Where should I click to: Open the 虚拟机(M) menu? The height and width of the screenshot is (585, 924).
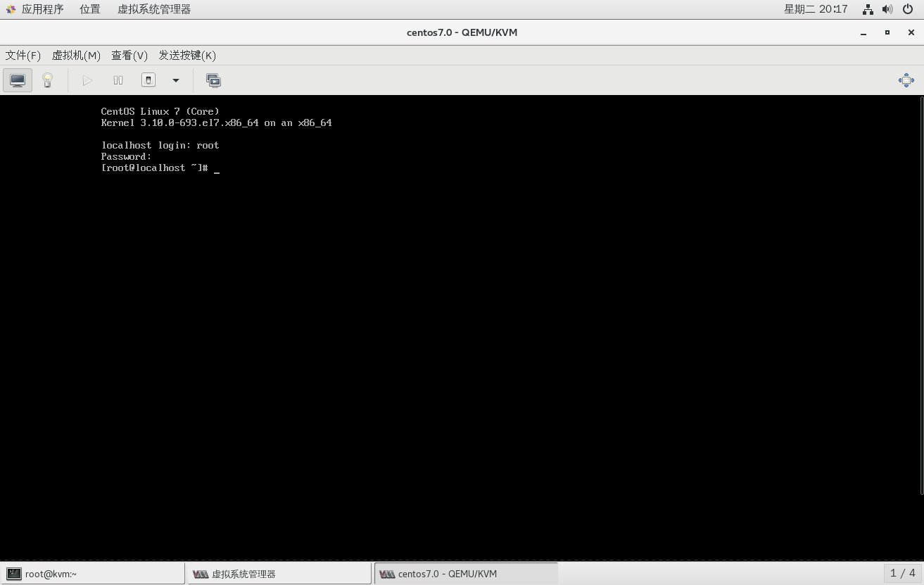[76, 56]
